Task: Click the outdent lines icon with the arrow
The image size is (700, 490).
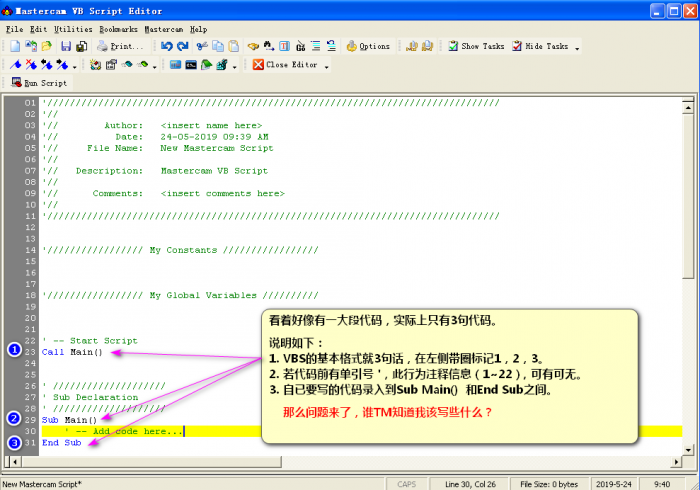Action: [x=331, y=46]
